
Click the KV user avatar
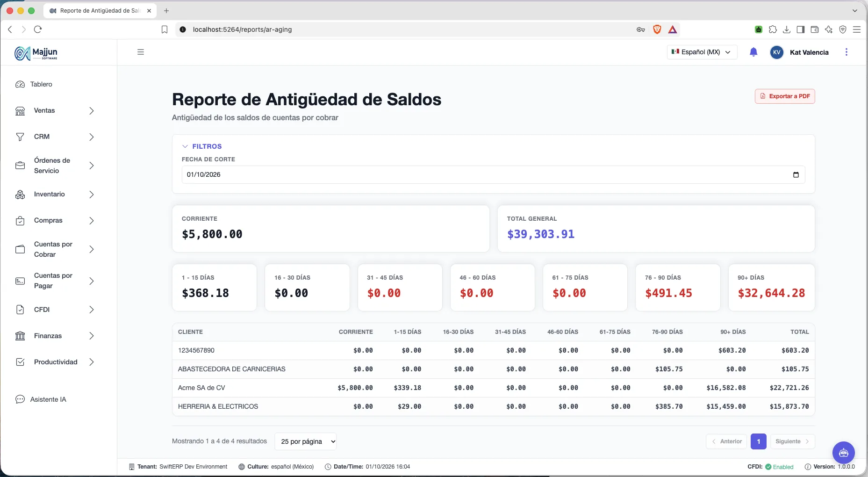coord(776,52)
